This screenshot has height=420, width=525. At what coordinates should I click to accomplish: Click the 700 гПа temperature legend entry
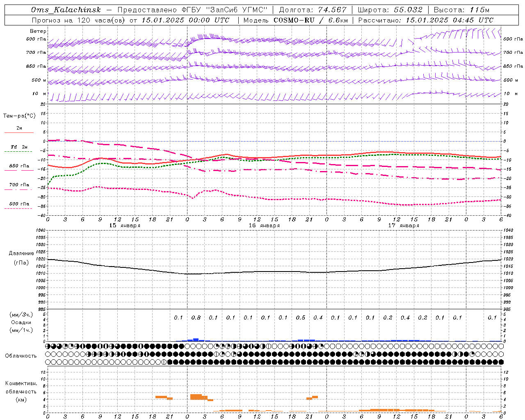(x=19, y=185)
